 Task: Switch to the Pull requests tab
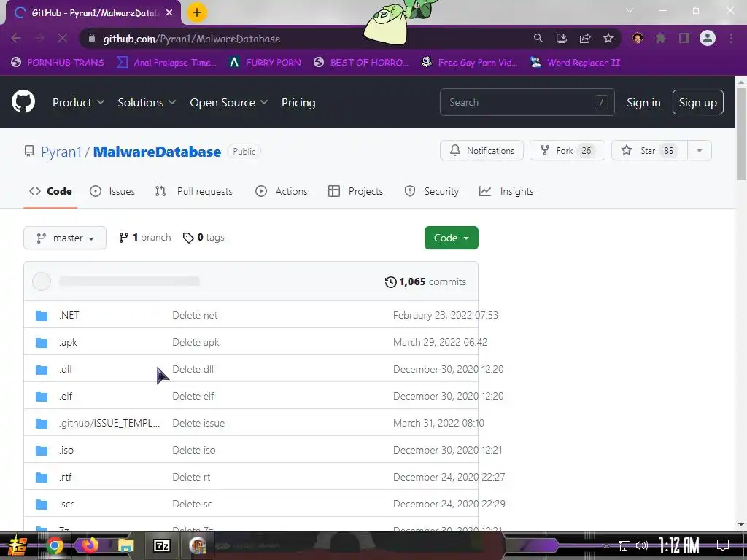[x=194, y=192]
